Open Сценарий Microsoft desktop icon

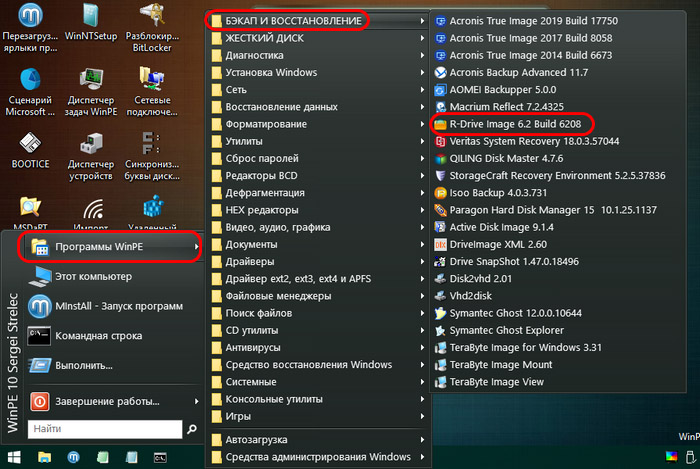point(30,92)
